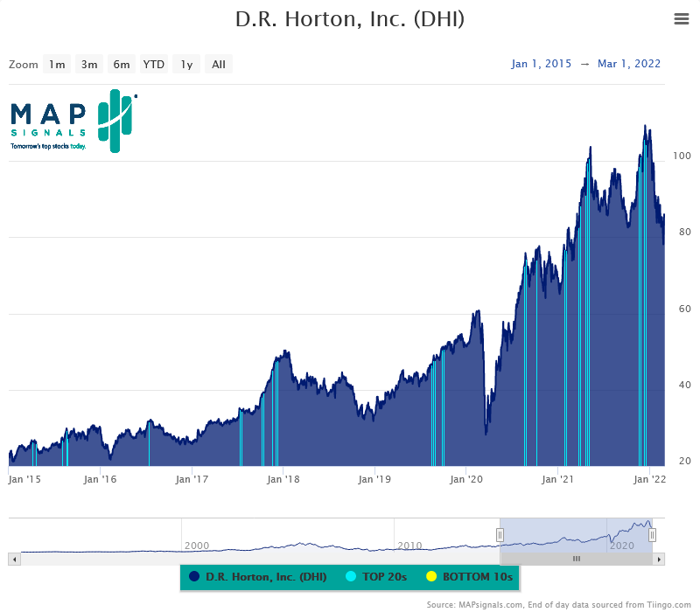700x612 pixels.
Task: Select the YTD zoom range
Action: pyautogui.click(x=154, y=64)
